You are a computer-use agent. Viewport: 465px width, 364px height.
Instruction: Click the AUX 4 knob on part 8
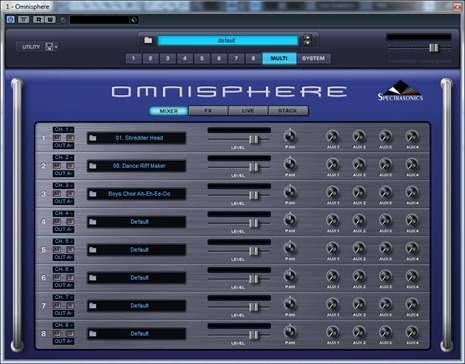click(412, 332)
